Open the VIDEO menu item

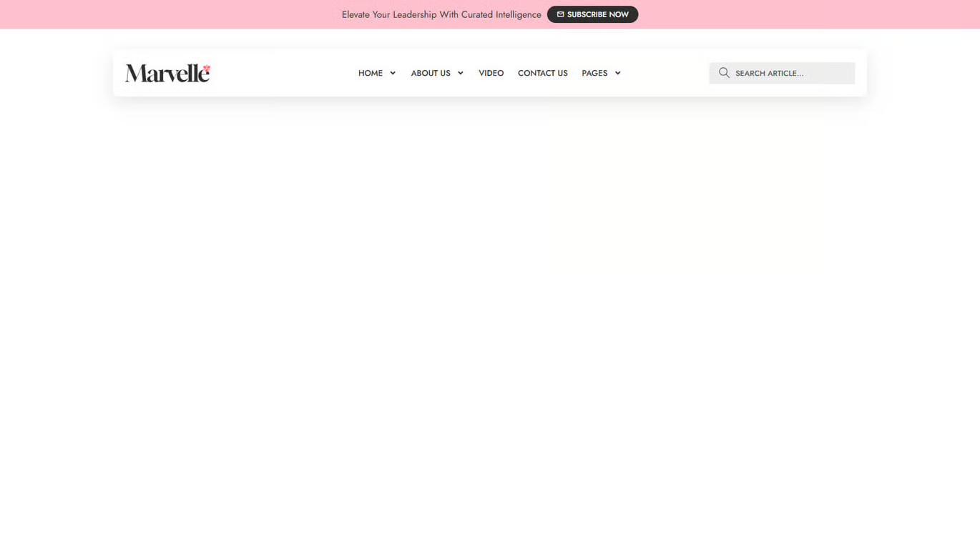click(x=491, y=73)
